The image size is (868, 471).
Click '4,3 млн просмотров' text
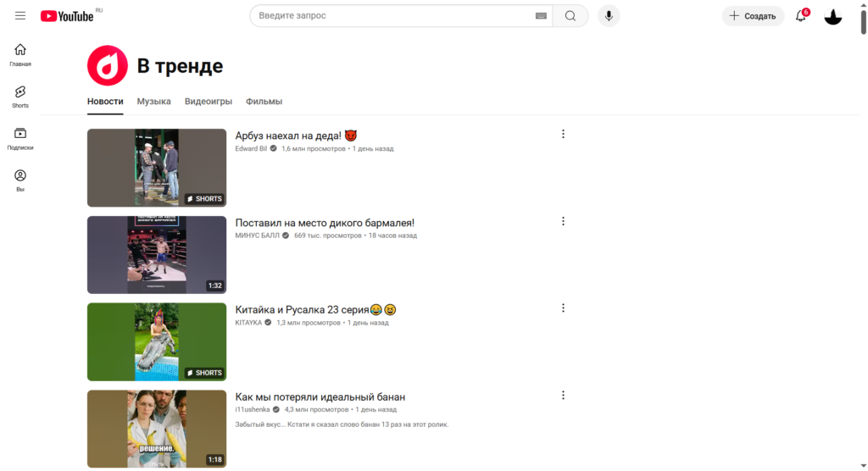(x=317, y=409)
